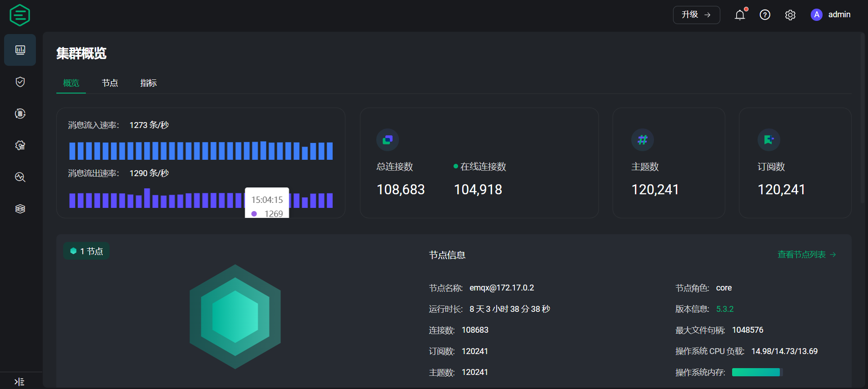Open the settings gear in header
The height and width of the screenshot is (389, 868).
coord(790,15)
